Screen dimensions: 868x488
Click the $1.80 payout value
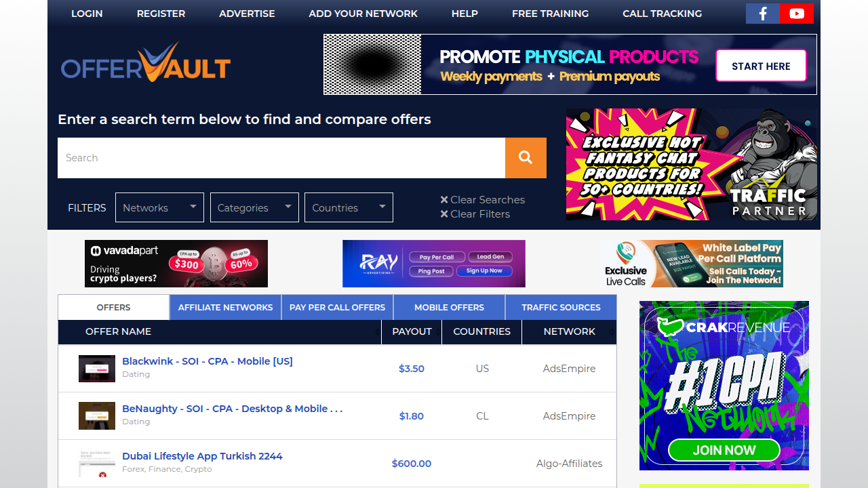[412, 416]
